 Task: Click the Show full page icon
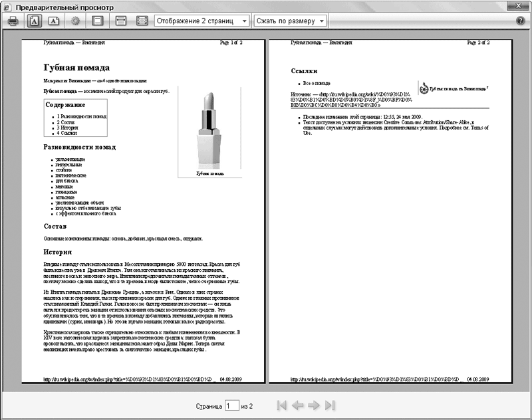pyautogui.click(x=141, y=21)
